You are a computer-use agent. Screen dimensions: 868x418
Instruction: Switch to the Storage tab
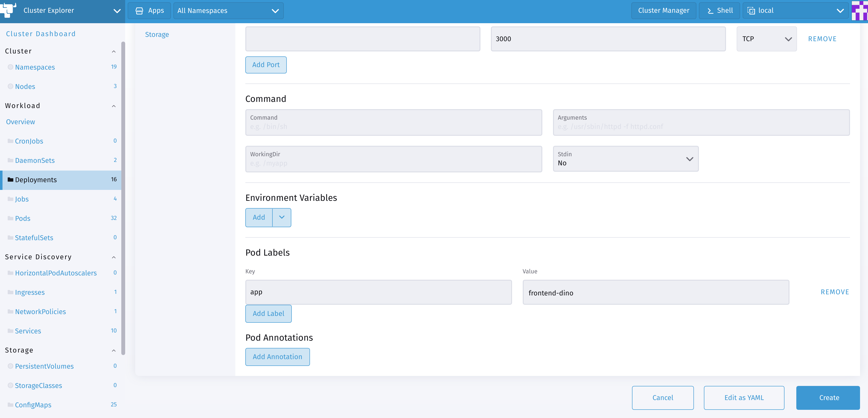(x=157, y=34)
